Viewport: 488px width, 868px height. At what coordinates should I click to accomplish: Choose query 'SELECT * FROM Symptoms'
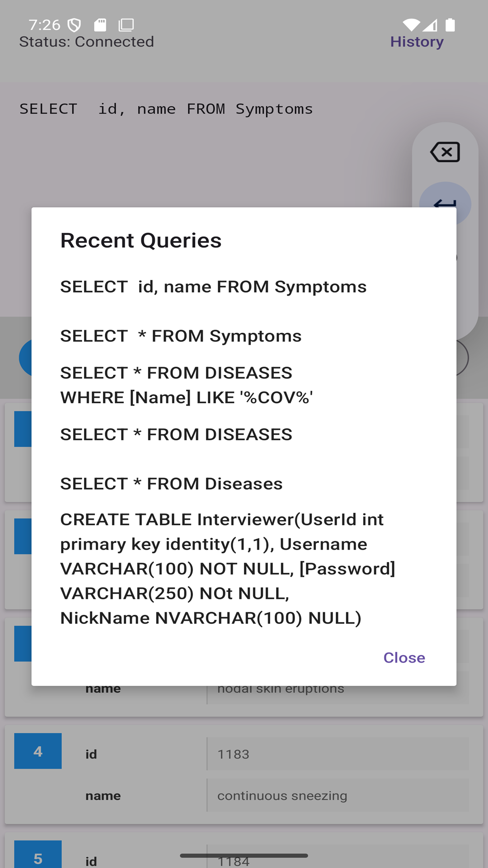pyautogui.click(x=181, y=336)
